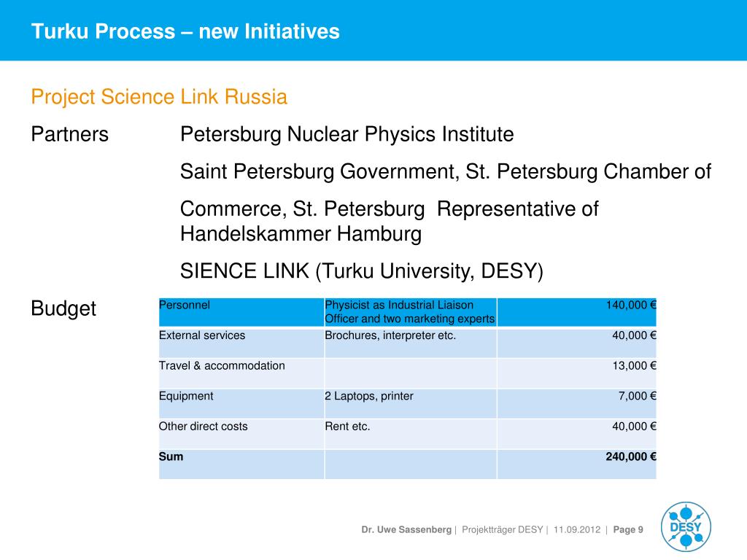Click the 'Saint Petersburg Government' line
Image resolution: width=747 pixels, height=560 pixels.
tap(446, 172)
